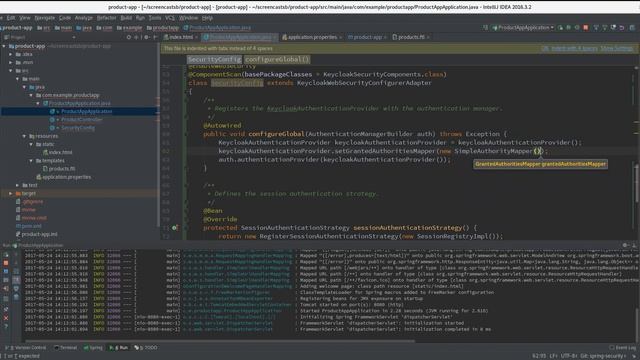Click the red Close (X) icon in Run panel
This screenshot has height=360, width=640.
(6, 318)
